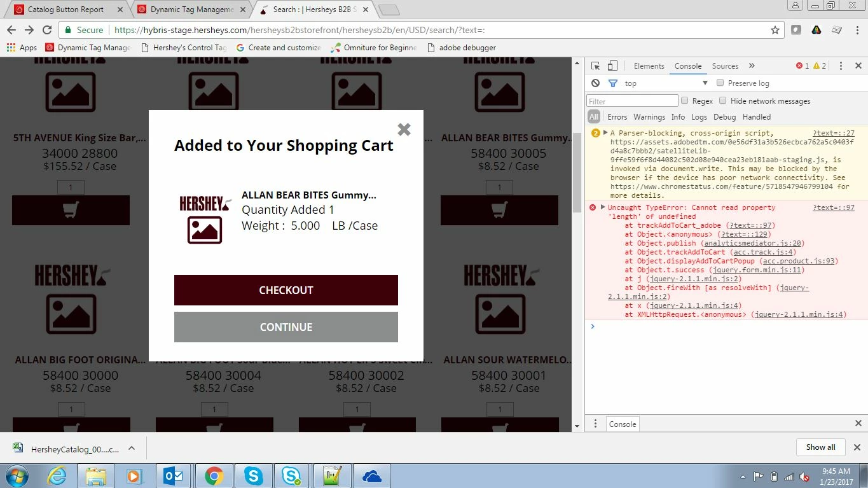Screen dimensions: 868x488
Task: Open acc.product.js:93 source link
Action: 799,261
